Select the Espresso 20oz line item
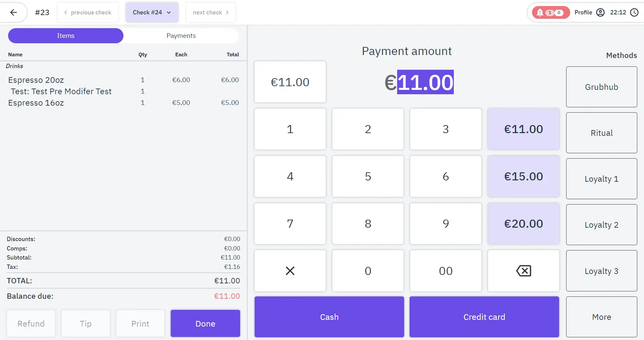 coord(36,80)
